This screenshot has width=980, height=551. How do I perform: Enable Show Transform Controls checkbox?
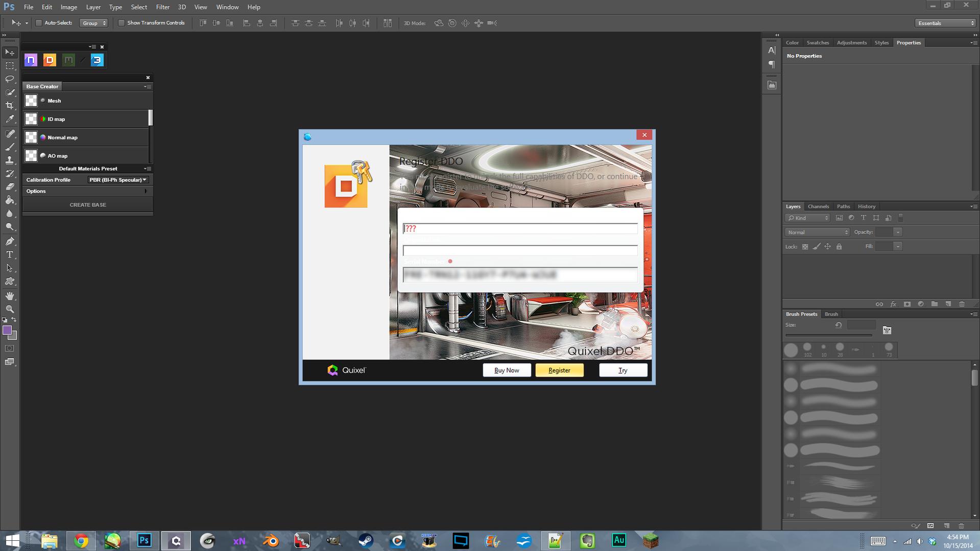(x=122, y=23)
